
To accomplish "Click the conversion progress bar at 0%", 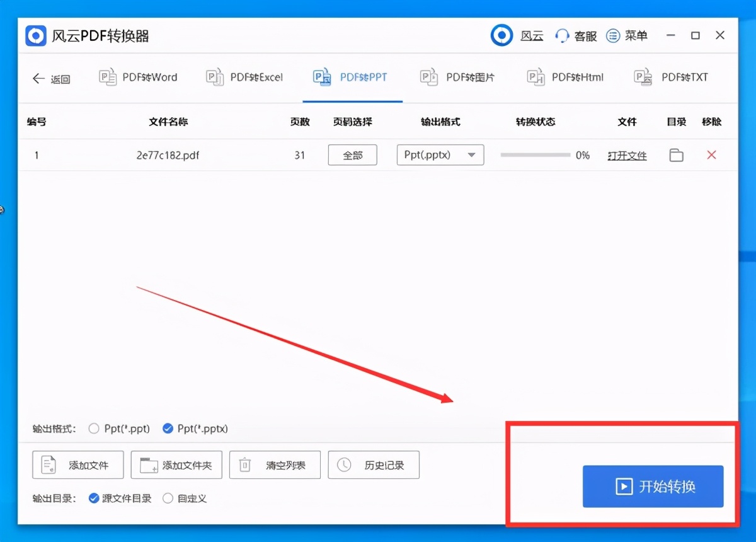I will (x=534, y=154).
